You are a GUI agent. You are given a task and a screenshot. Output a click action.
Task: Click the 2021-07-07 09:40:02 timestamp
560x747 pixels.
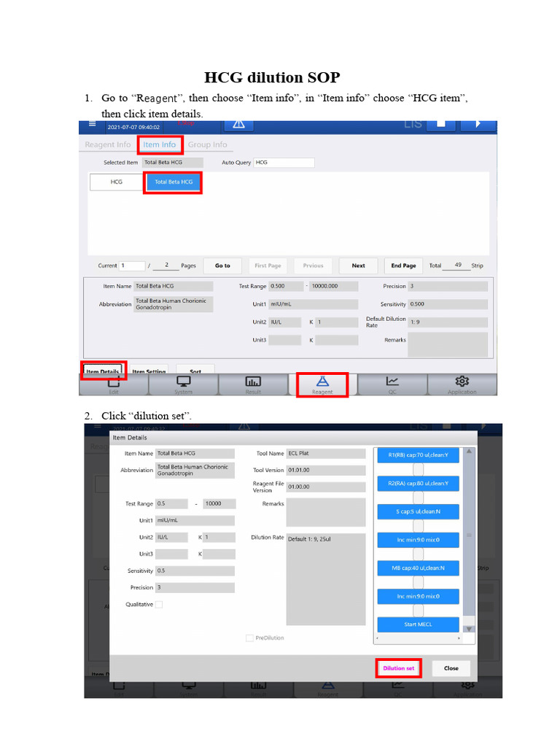coord(133,127)
